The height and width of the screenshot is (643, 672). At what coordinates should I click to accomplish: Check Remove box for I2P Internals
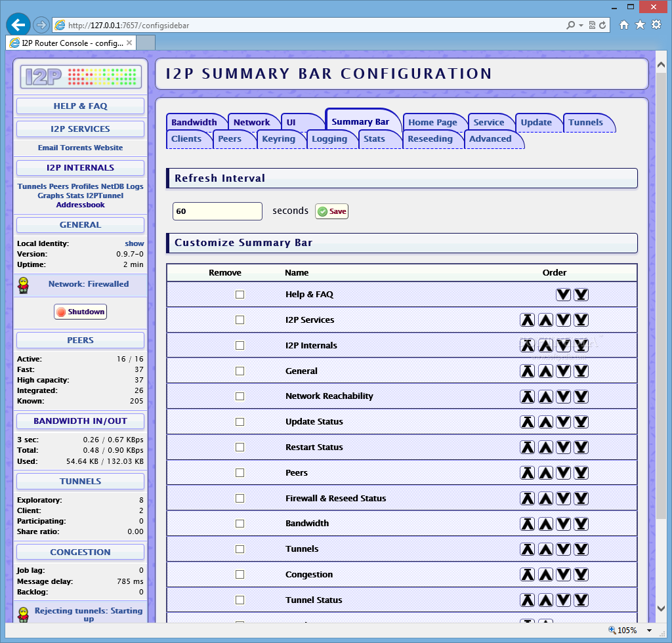click(240, 346)
